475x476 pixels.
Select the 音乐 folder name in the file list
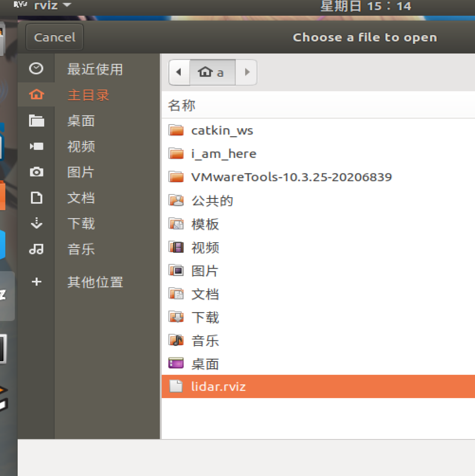[205, 341]
